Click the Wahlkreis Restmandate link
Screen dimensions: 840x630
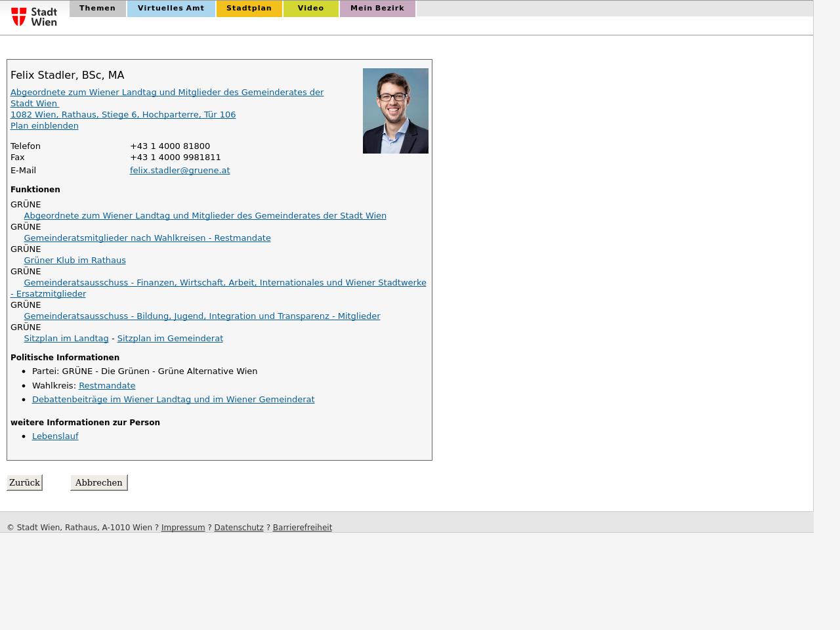pyautogui.click(x=107, y=385)
